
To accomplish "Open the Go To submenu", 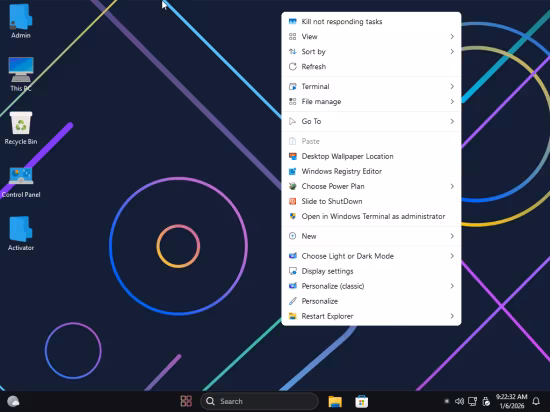I will [371, 121].
